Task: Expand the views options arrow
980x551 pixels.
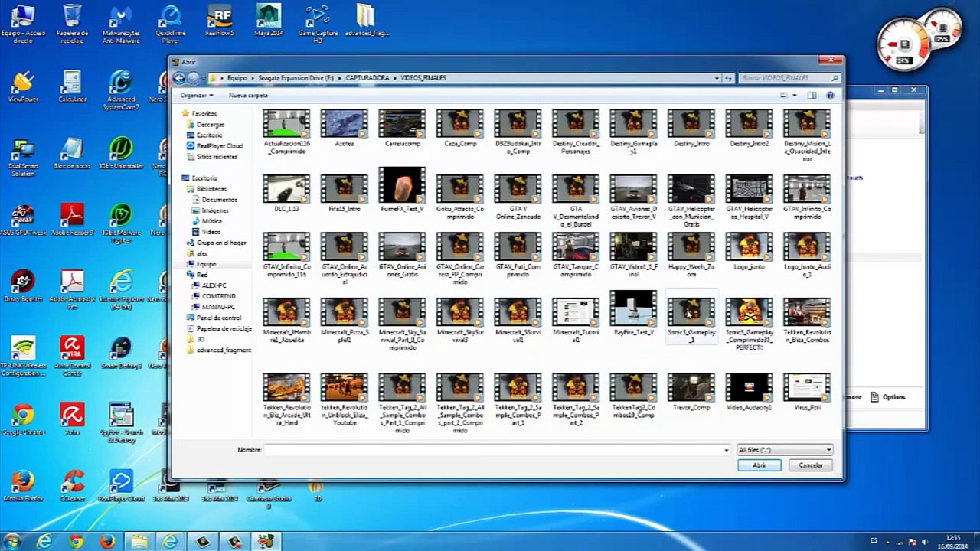Action: click(x=795, y=96)
